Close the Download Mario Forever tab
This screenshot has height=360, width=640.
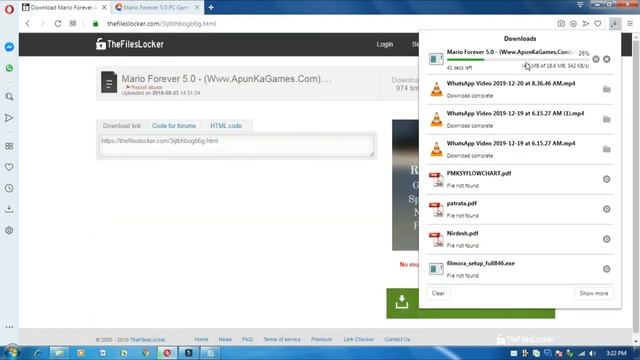click(104, 7)
